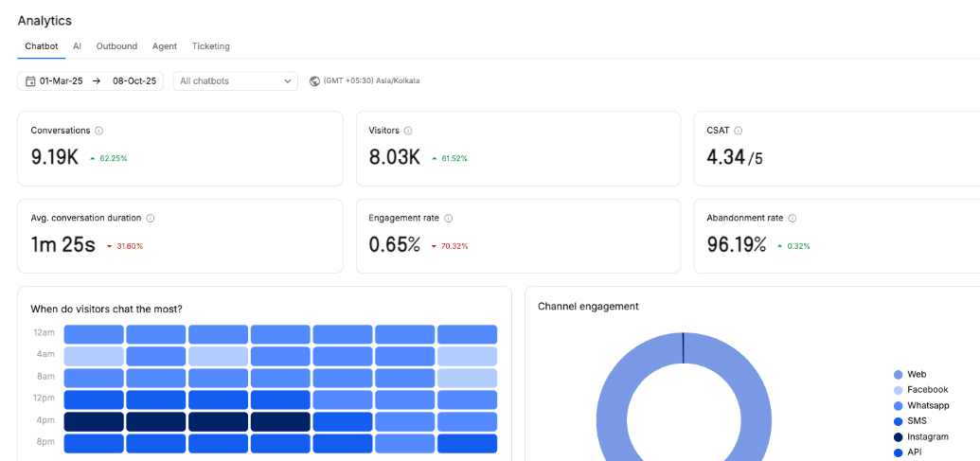
Task: Click the 4pm heatmap row label
Action: click(45, 419)
